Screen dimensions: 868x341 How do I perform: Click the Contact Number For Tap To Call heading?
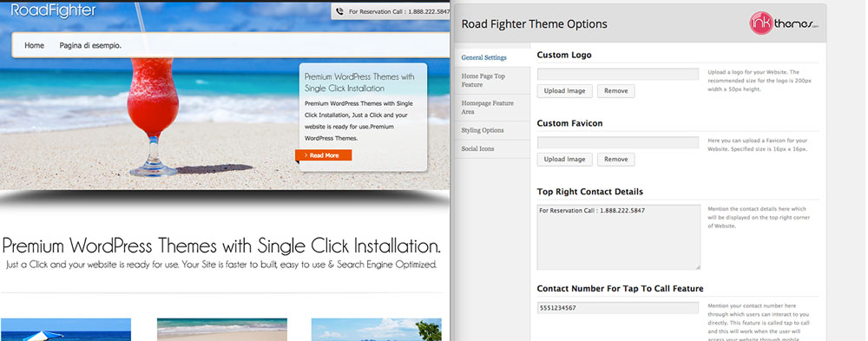click(x=620, y=288)
